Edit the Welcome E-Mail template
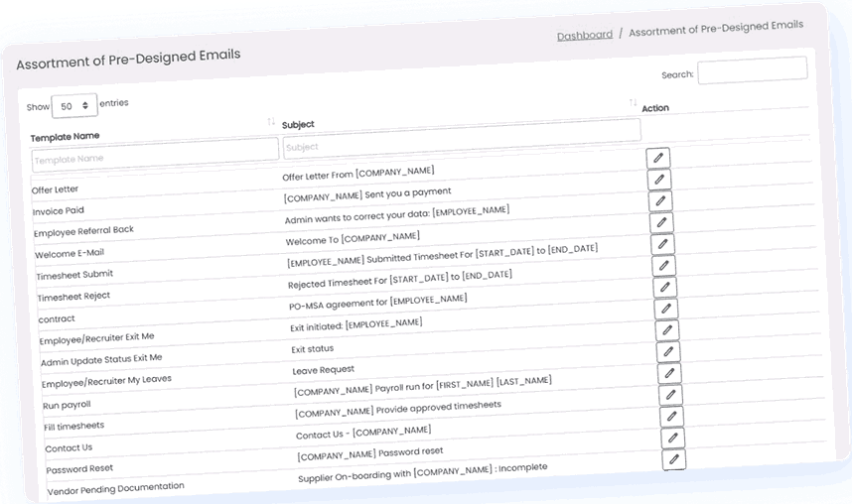Image resolution: width=852 pixels, height=504 pixels. click(x=661, y=222)
